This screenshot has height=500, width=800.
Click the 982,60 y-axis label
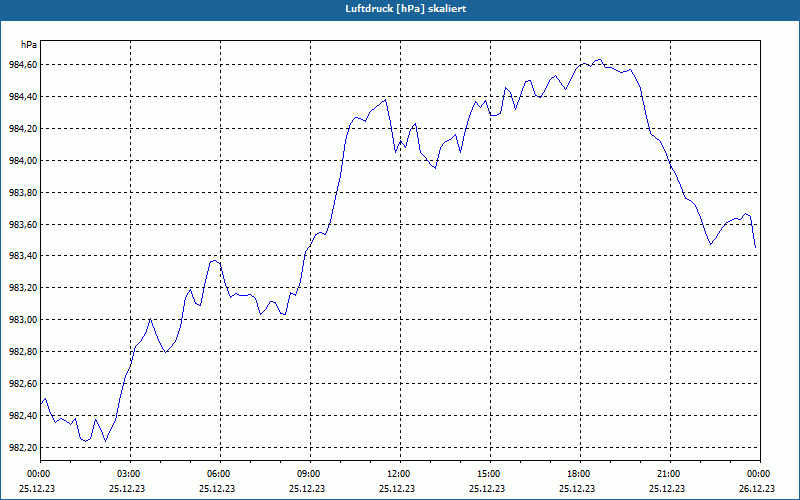point(23,384)
